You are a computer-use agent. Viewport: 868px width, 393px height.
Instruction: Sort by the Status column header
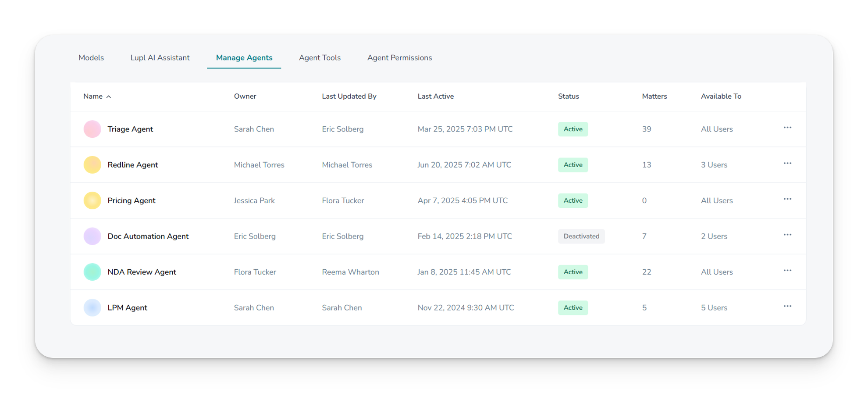click(568, 96)
